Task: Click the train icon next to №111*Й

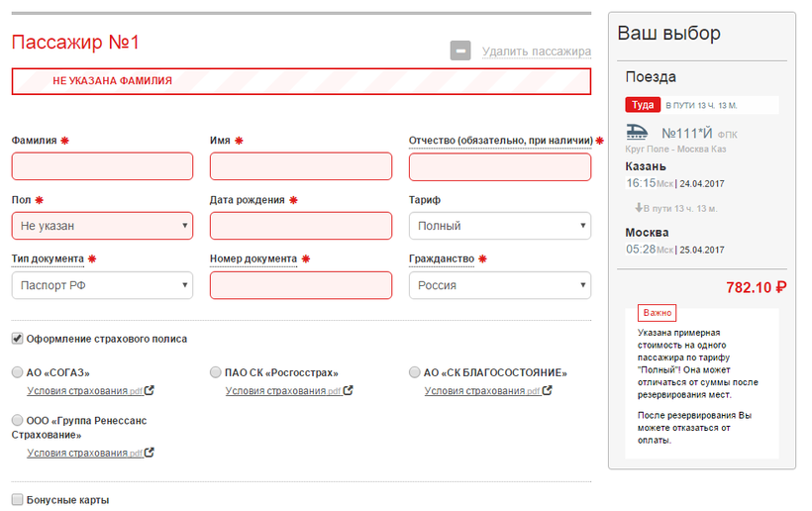Action: pyautogui.click(x=637, y=132)
